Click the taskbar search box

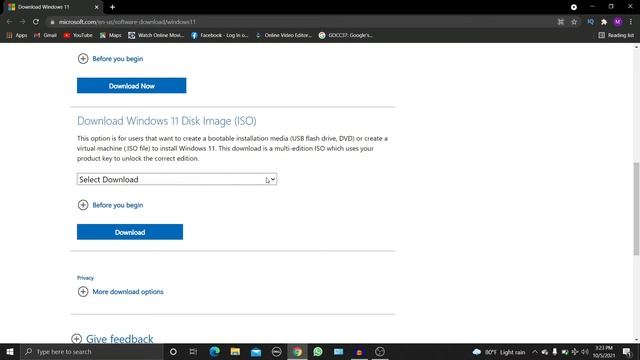(x=92, y=351)
